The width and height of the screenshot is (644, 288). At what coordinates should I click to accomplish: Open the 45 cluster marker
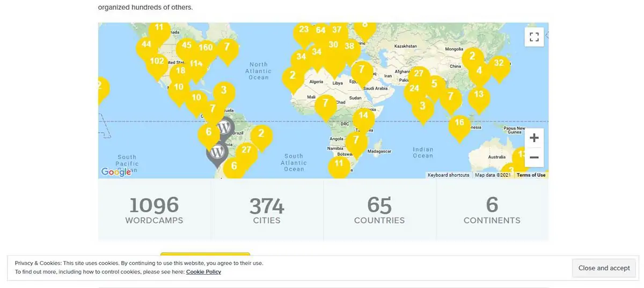pos(187,46)
